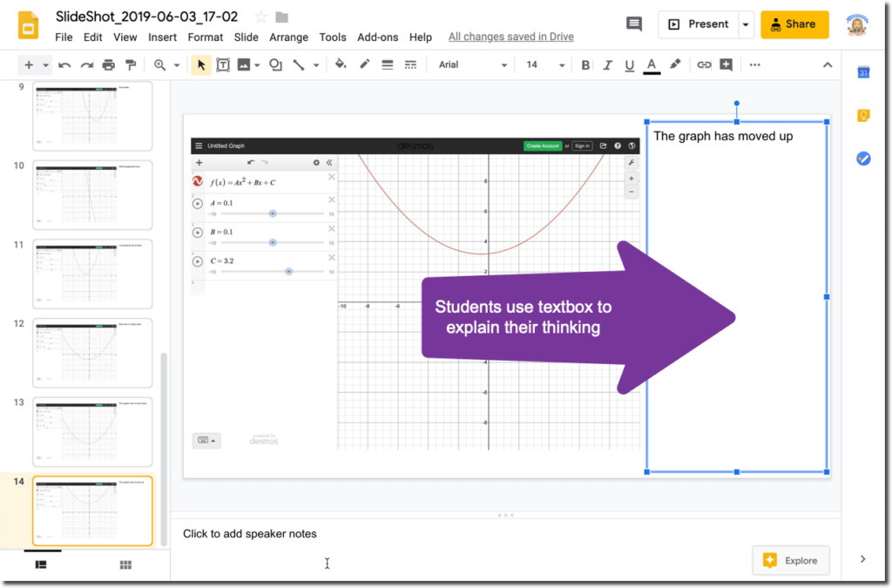The image size is (892, 588).
Task: Toggle bold formatting
Action: 585,64
